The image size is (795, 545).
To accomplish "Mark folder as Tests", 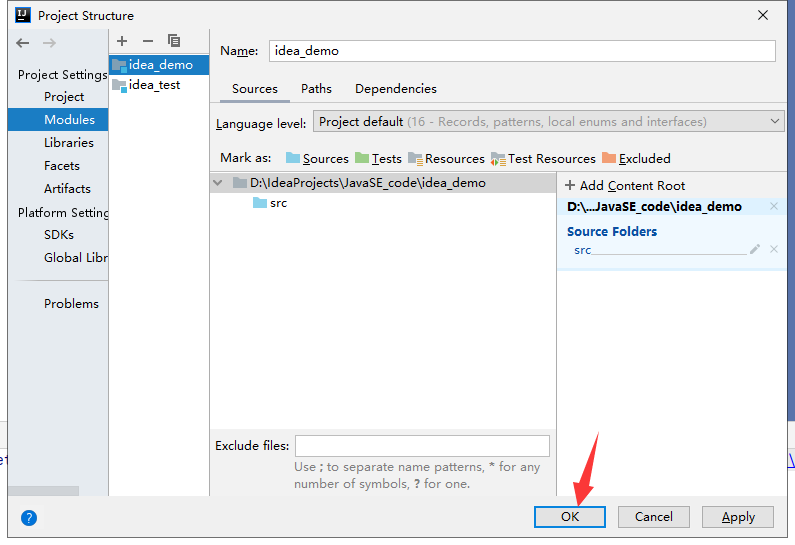I will pos(378,158).
